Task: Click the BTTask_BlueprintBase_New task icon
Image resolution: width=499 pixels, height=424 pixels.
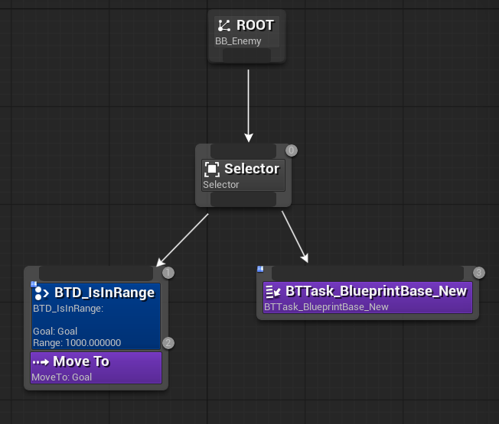Action: coord(273,292)
